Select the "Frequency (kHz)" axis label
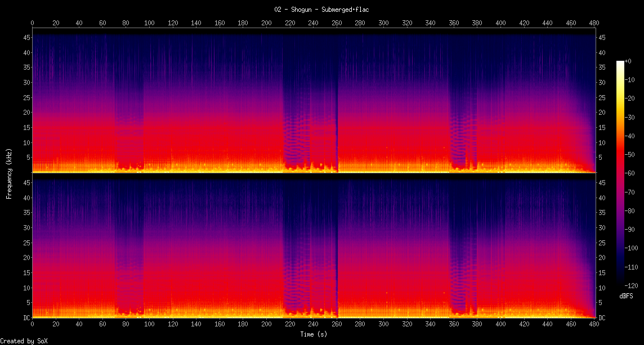644x345 pixels. pyautogui.click(x=9, y=176)
